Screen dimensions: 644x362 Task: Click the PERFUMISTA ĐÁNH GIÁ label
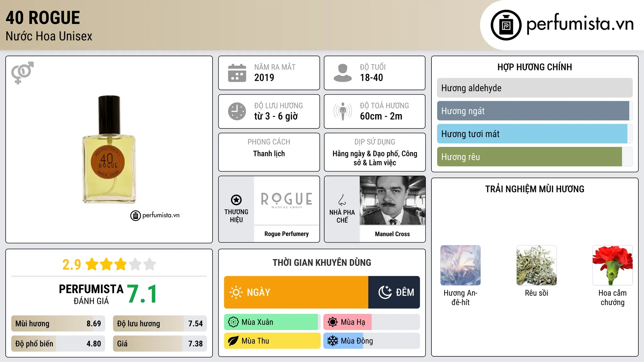pos(91,294)
